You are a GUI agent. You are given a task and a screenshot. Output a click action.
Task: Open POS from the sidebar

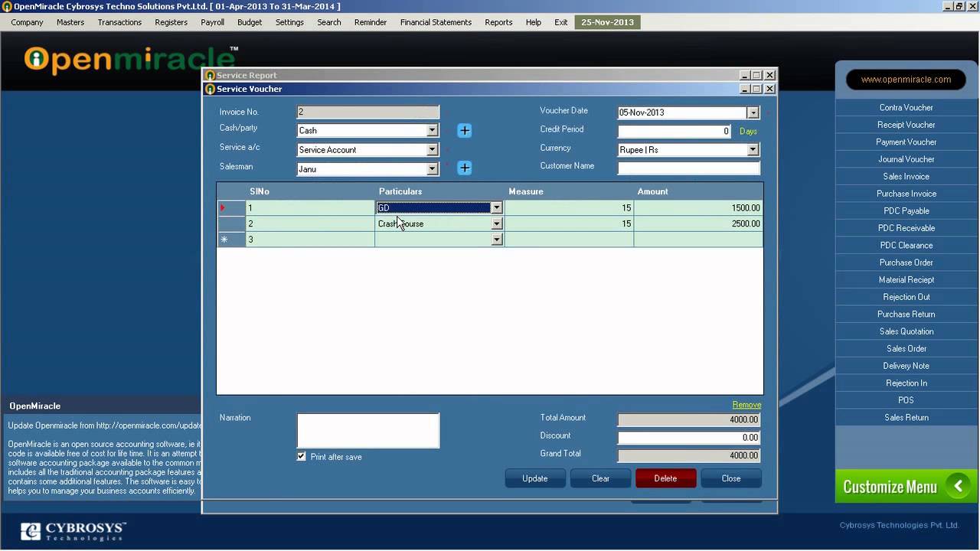(906, 400)
